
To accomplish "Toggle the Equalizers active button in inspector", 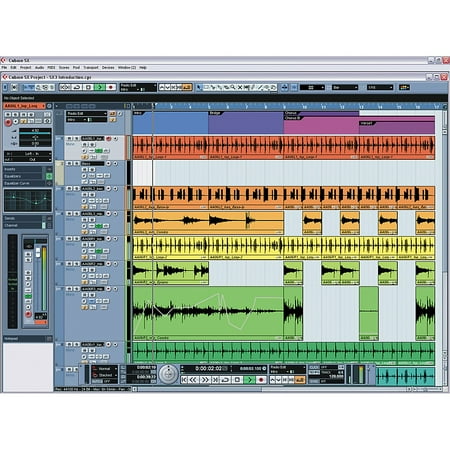I will [x=49, y=176].
